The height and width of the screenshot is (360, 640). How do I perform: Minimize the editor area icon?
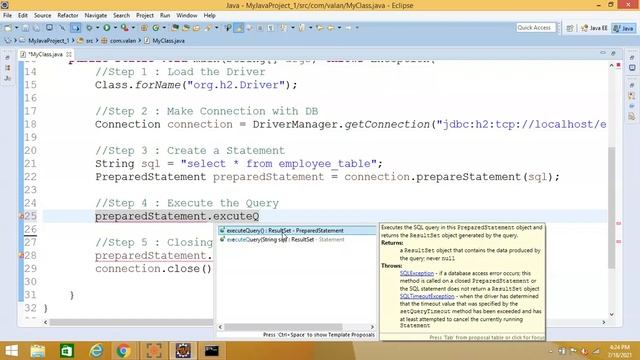point(603,53)
